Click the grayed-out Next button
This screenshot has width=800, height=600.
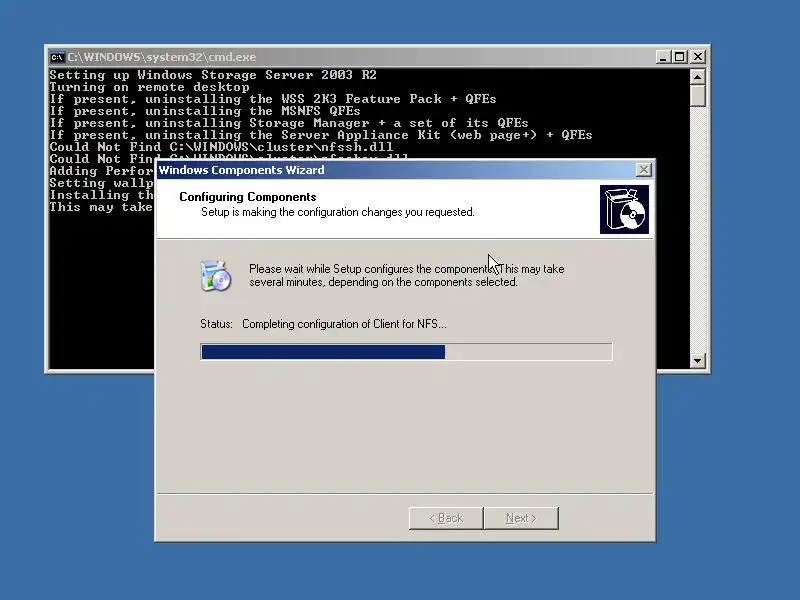click(x=521, y=518)
